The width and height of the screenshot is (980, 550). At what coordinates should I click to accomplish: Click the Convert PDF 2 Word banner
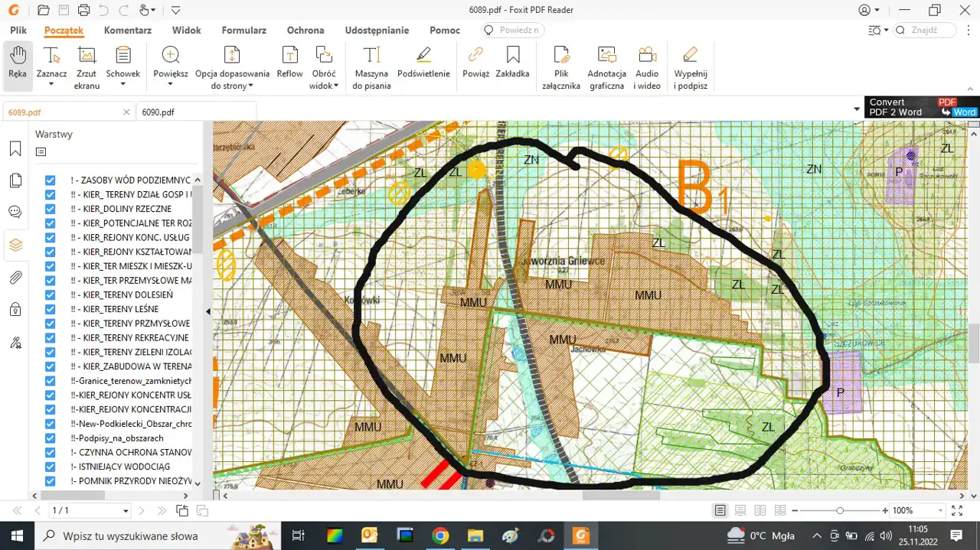(922, 107)
